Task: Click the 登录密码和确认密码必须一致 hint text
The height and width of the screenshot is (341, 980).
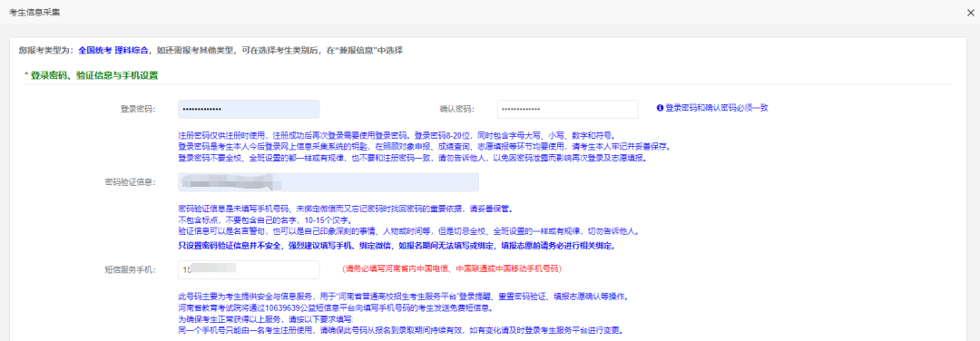Action: click(716, 108)
